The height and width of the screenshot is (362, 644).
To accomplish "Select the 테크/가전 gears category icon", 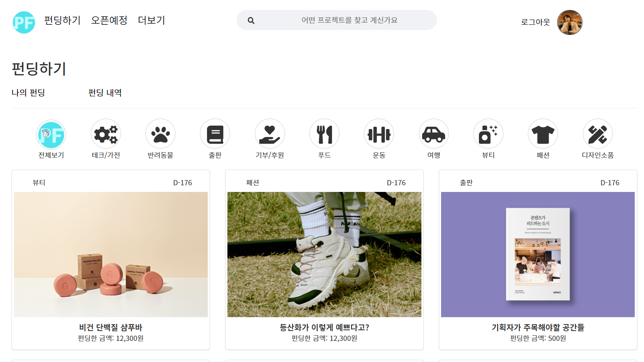I will [106, 134].
